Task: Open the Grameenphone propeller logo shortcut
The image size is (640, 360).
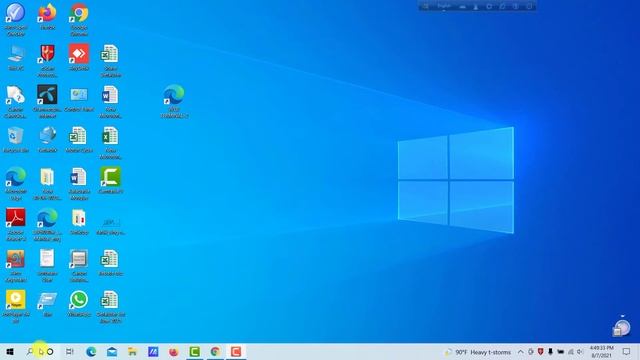Action: [x=47, y=101]
